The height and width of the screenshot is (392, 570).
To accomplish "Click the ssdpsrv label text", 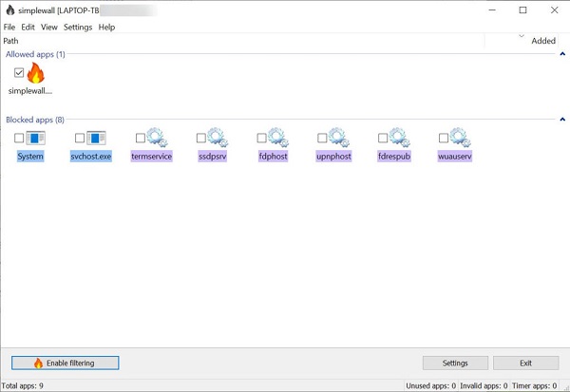I will tap(212, 157).
